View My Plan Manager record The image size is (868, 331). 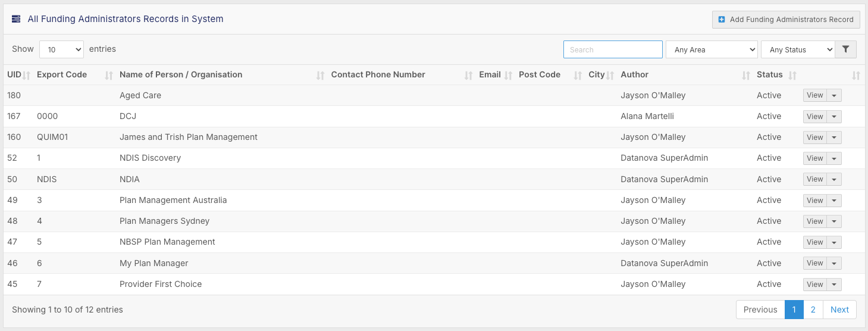[814, 263]
